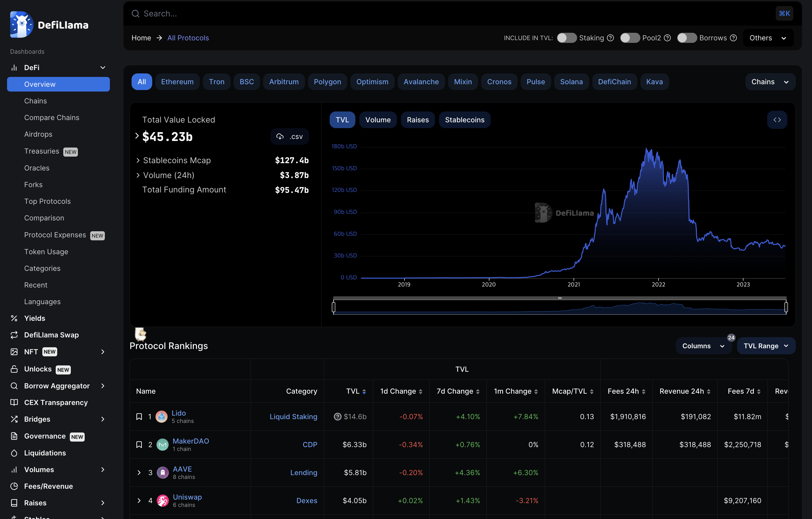
Task: Click the Borrows help question icon
Action: click(733, 38)
